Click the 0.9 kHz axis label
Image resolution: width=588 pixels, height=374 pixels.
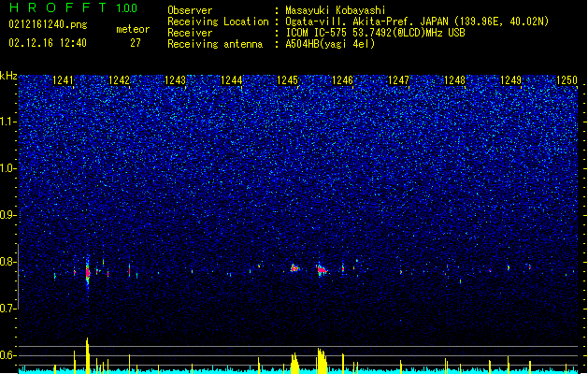click(x=8, y=215)
